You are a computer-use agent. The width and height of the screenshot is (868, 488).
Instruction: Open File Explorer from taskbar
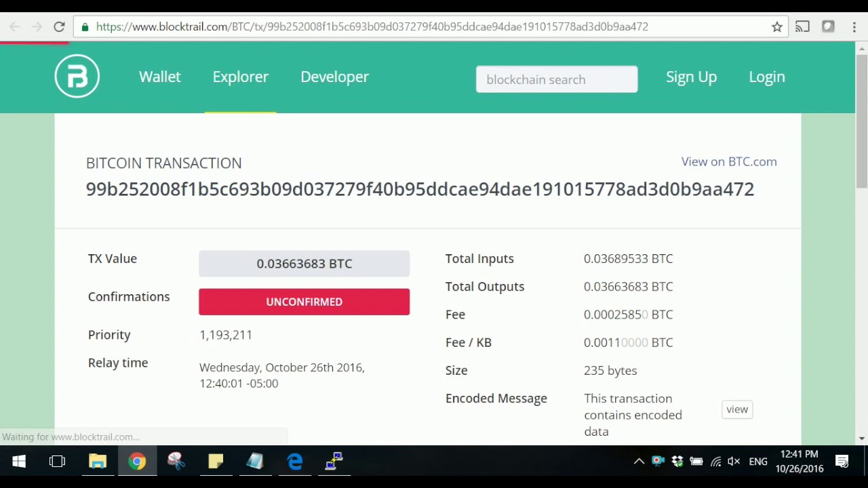(x=98, y=462)
